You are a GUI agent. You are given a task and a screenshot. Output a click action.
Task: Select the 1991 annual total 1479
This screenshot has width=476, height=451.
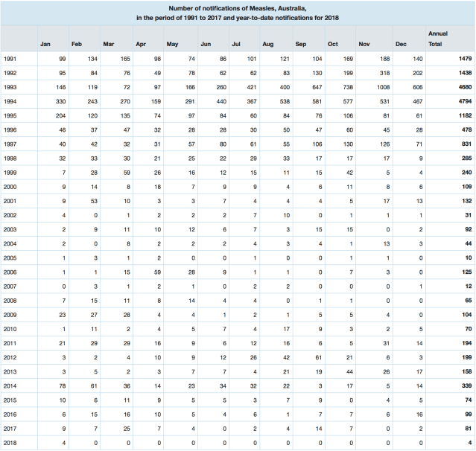(x=461, y=58)
